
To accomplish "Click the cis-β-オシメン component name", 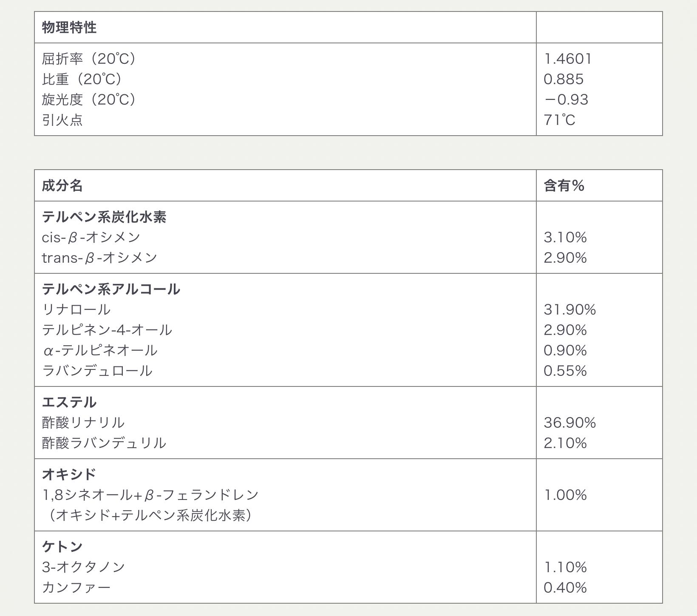I will pos(91,237).
